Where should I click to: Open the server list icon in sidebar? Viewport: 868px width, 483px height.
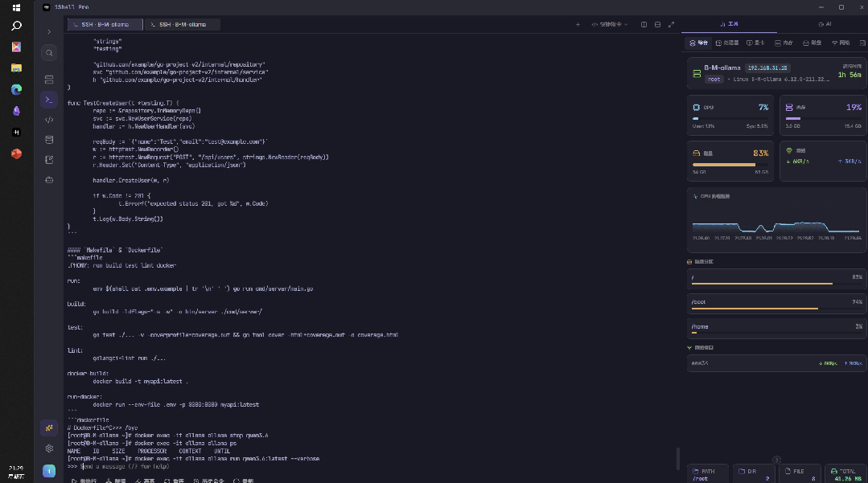coord(49,80)
